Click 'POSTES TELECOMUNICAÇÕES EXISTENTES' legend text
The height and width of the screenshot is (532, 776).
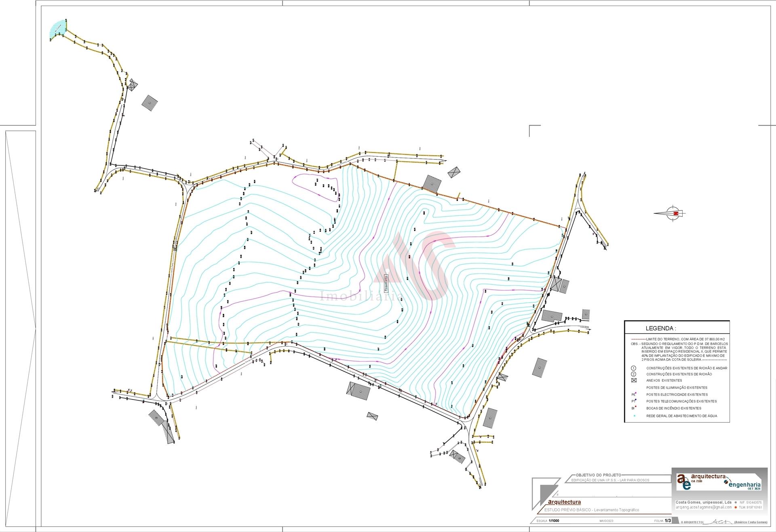(x=681, y=401)
